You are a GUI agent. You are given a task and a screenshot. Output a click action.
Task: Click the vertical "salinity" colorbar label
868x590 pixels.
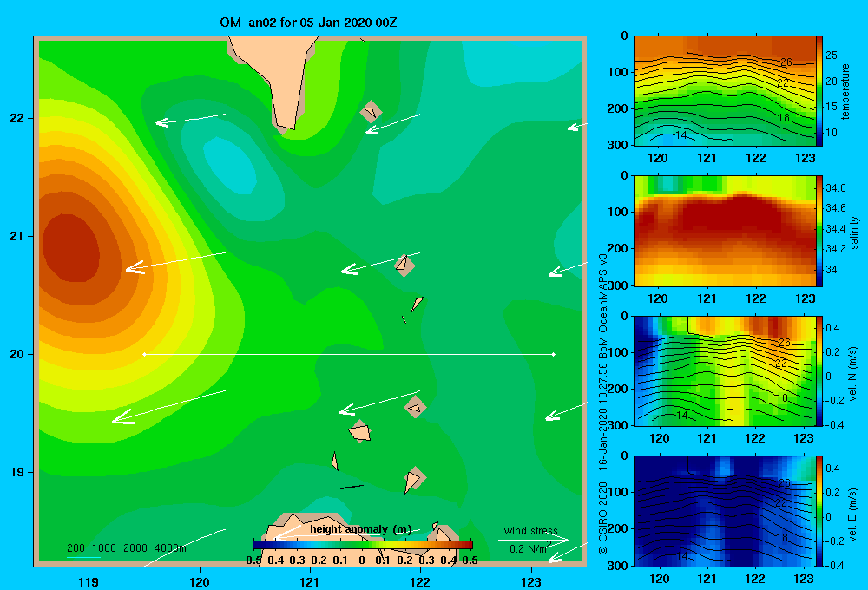pos(855,232)
